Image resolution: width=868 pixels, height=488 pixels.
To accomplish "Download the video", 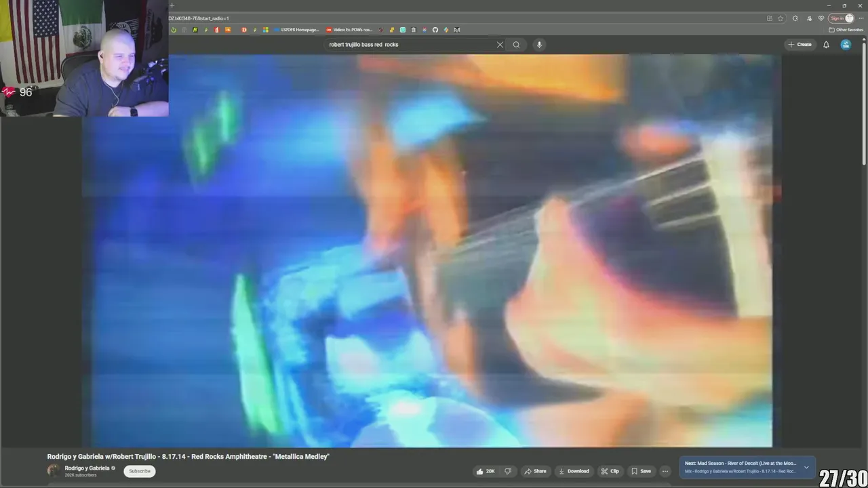I will pyautogui.click(x=574, y=471).
